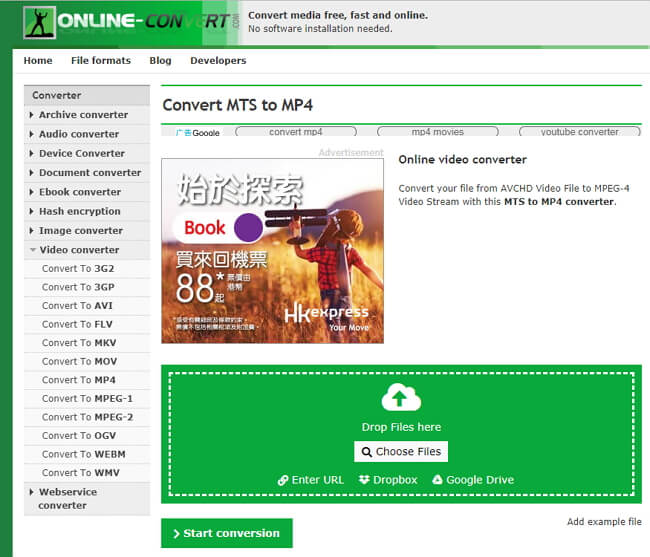The image size is (650, 557).
Task: Open the Blog menu item
Action: coord(160,61)
